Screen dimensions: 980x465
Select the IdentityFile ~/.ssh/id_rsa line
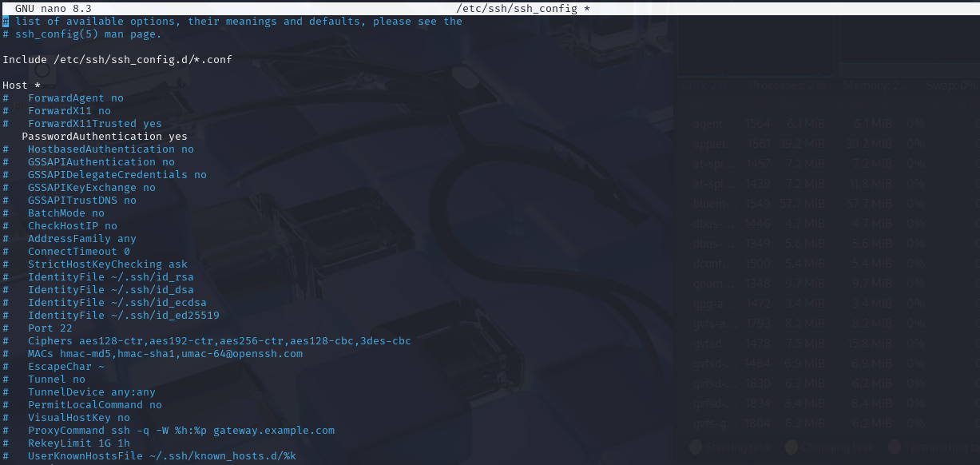[110, 277]
